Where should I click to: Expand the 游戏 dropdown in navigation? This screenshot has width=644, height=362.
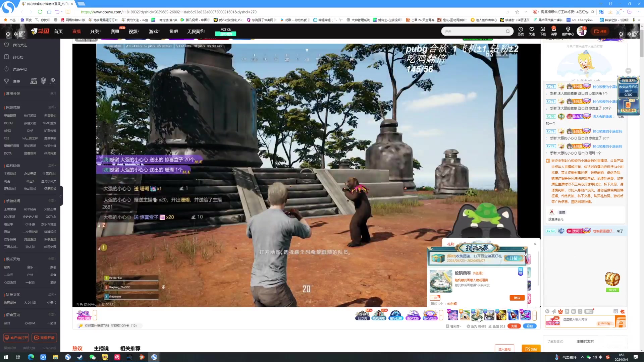tap(154, 32)
